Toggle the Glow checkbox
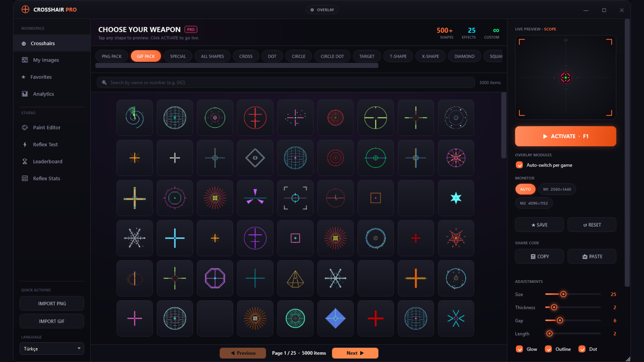The image size is (644, 362). pyautogui.click(x=519, y=349)
